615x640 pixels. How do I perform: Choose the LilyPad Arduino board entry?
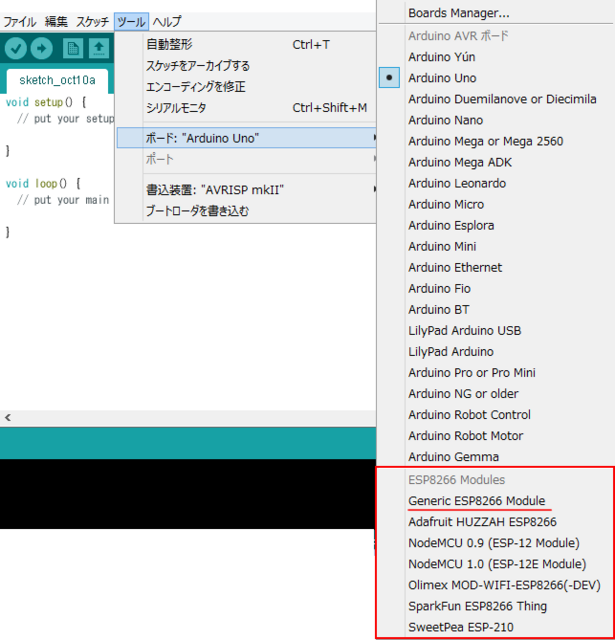(x=496, y=351)
